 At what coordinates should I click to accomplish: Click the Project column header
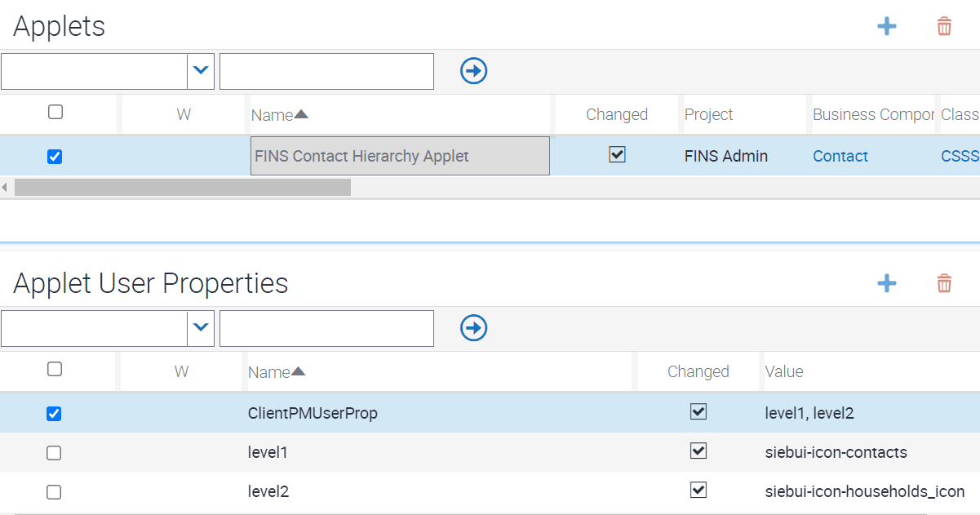point(708,115)
